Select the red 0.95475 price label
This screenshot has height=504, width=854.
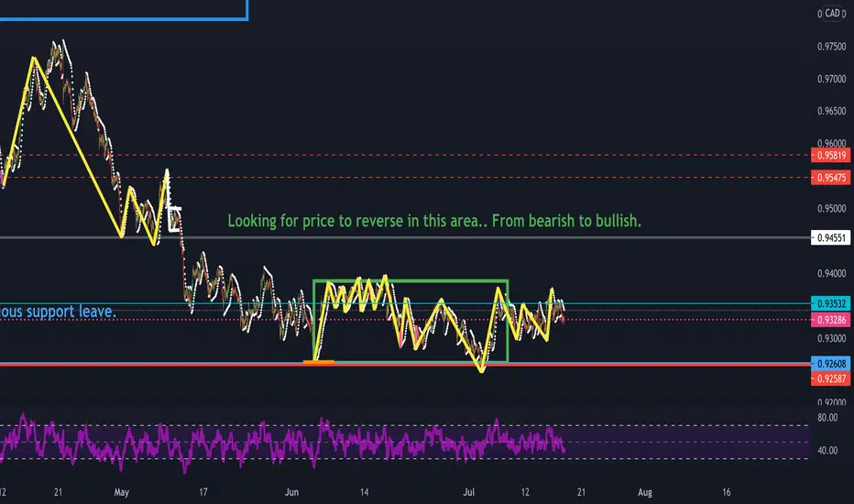pos(830,178)
